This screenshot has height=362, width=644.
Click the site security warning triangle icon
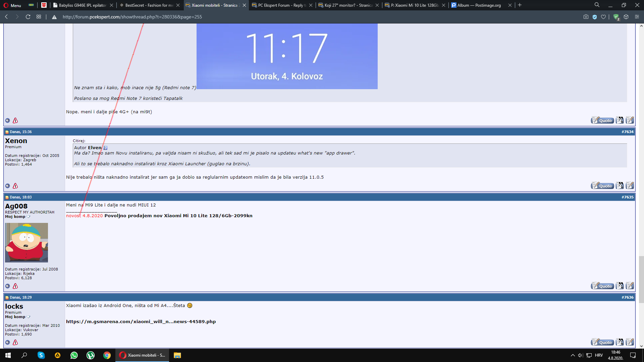point(54,17)
